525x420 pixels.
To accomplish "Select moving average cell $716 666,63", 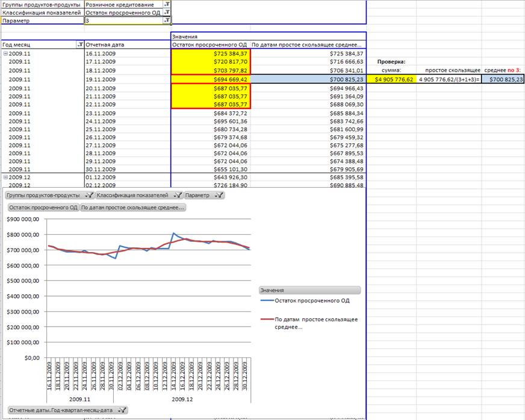I will click(308, 61).
